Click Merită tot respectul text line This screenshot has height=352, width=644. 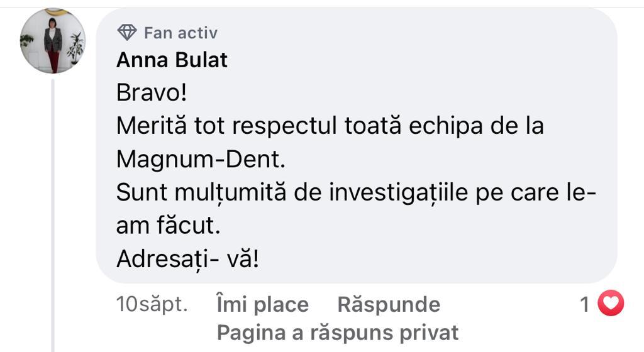click(x=330, y=126)
